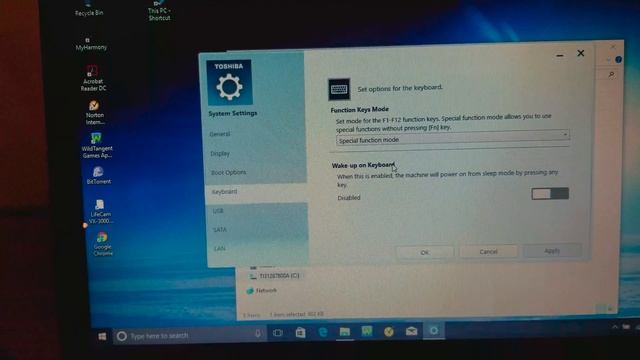
Task: Open the Function Keys Mode dropdown
Action: click(452, 137)
